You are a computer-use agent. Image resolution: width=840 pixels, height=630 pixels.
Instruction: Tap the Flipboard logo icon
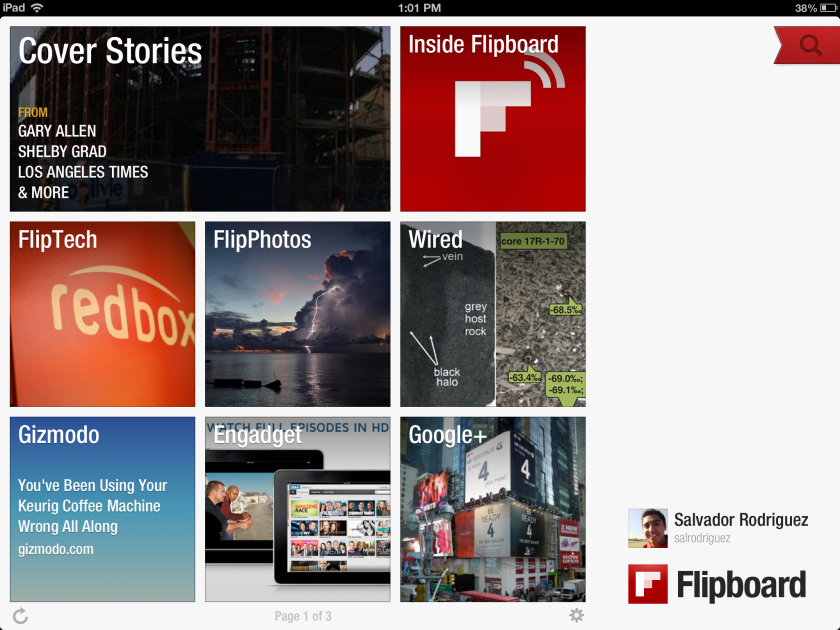click(x=648, y=584)
